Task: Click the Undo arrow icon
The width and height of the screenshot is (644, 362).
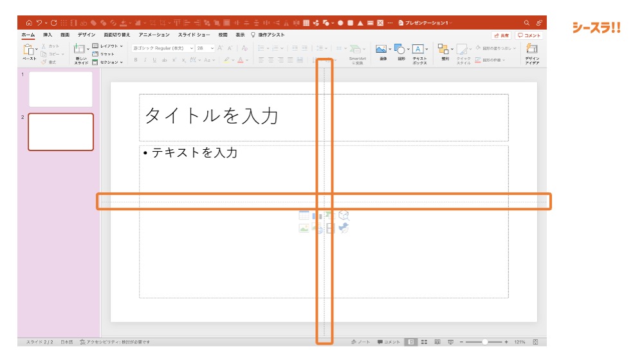Action: tap(39, 23)
